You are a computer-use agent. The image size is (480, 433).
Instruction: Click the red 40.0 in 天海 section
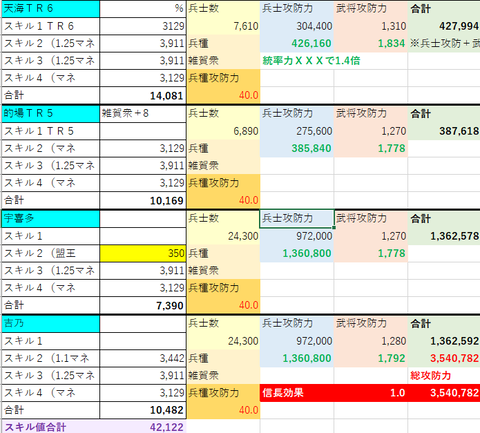[223, 96]
